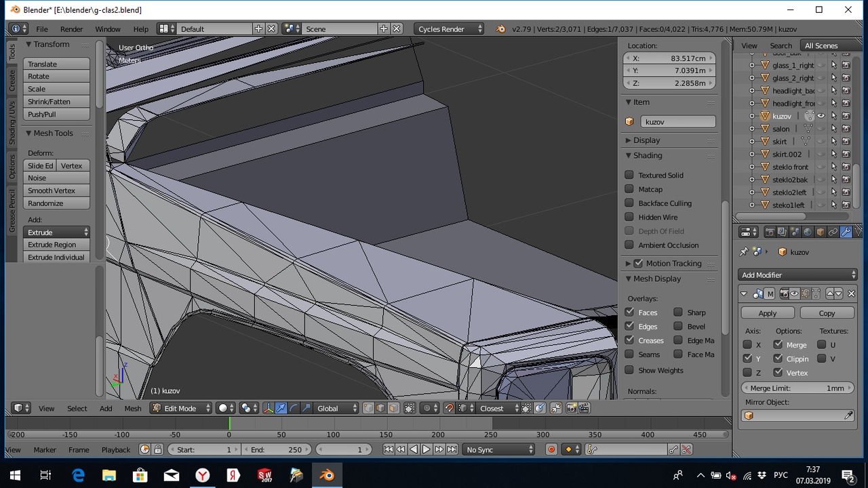The image size is (868, 488).
Task: Click the snap magnet icon
Action: click(449, 408)
